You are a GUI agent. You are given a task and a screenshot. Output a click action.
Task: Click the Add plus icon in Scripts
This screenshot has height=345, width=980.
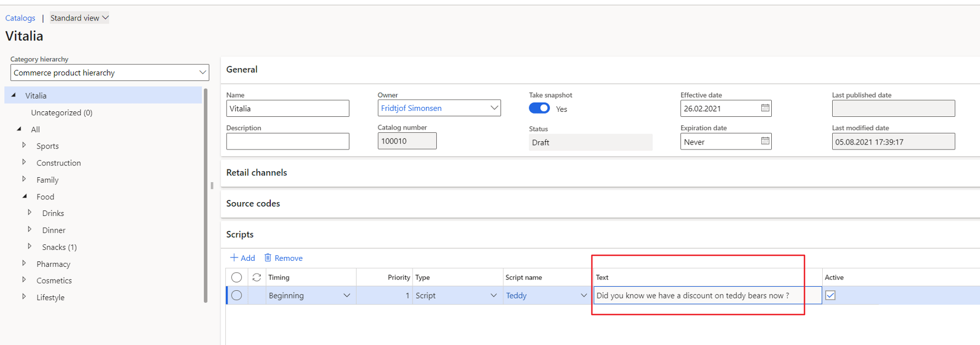234,258
